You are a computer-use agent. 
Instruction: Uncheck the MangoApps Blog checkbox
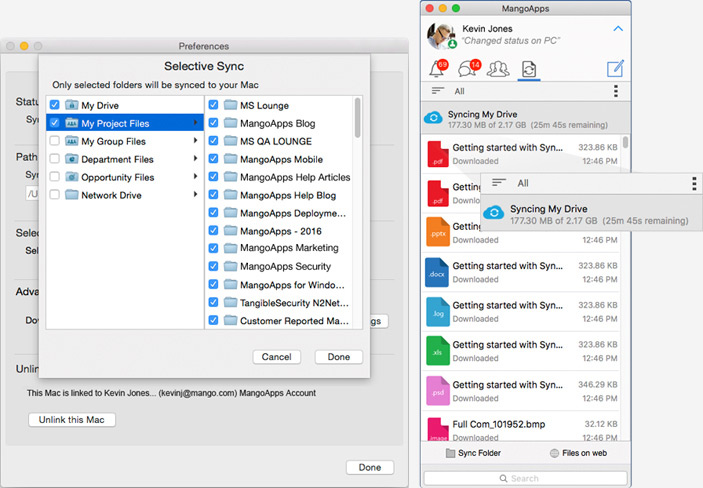click(213, 123)
